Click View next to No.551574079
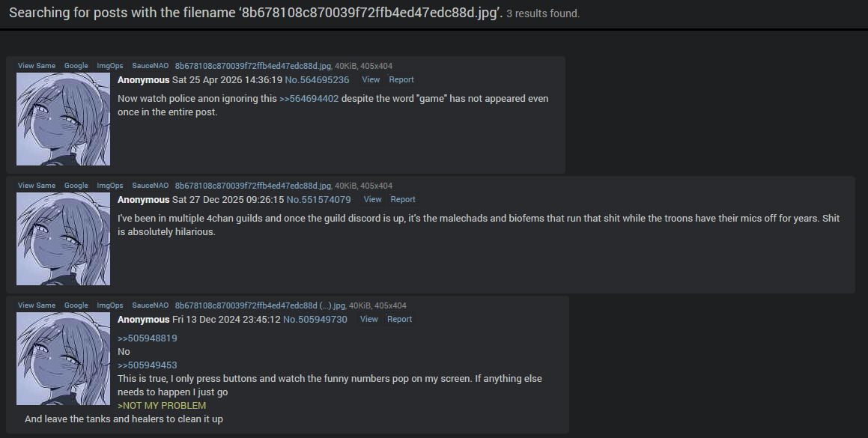 [372, 199]
